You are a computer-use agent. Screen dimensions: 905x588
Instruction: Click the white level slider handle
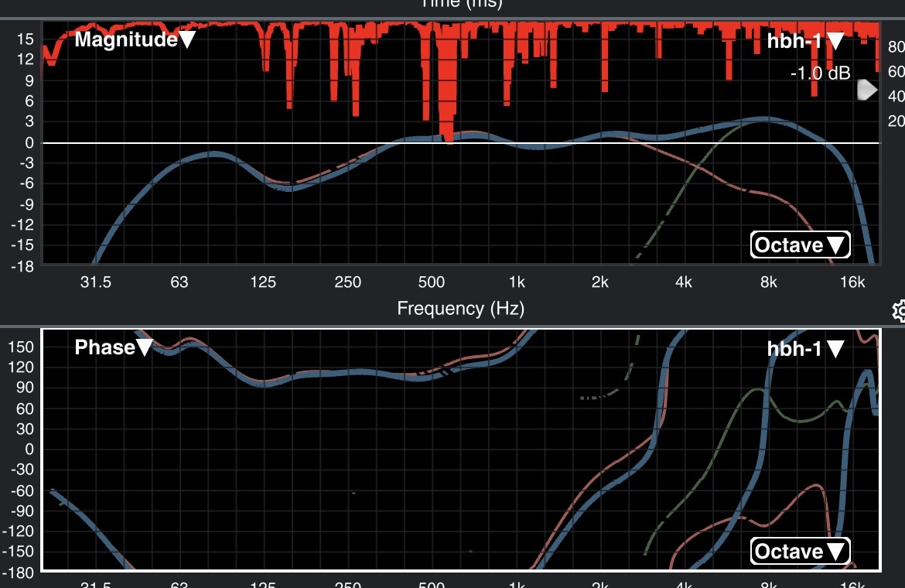tap(867, 90)
